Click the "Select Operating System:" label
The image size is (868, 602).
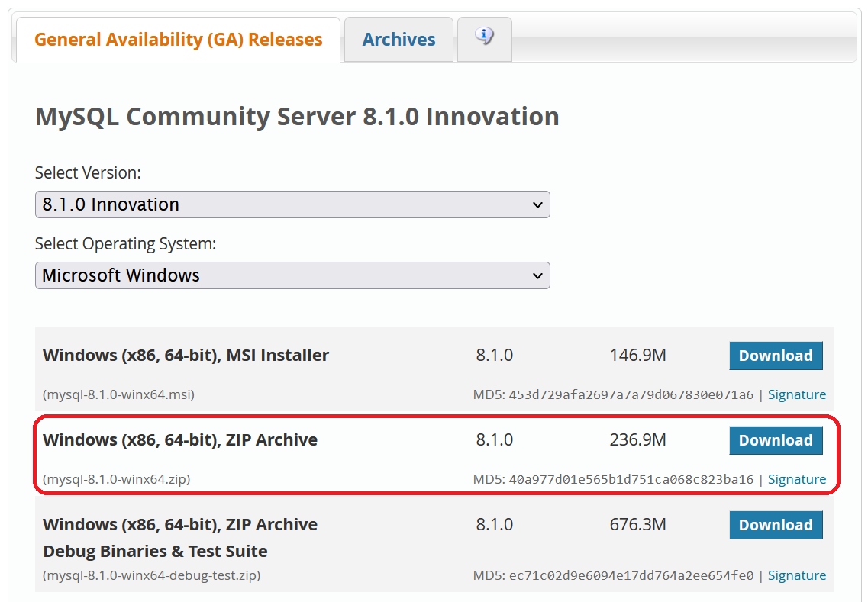126,243
